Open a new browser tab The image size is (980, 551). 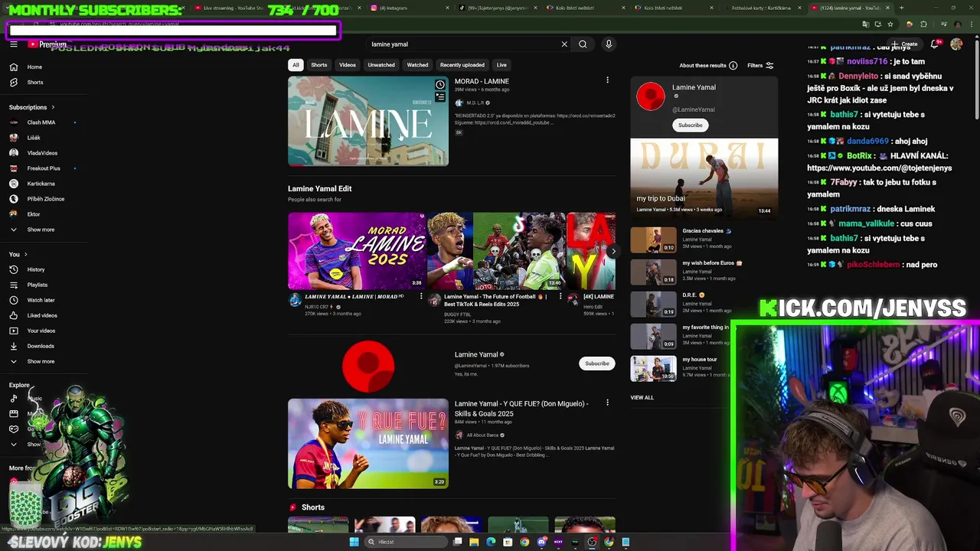901,8
